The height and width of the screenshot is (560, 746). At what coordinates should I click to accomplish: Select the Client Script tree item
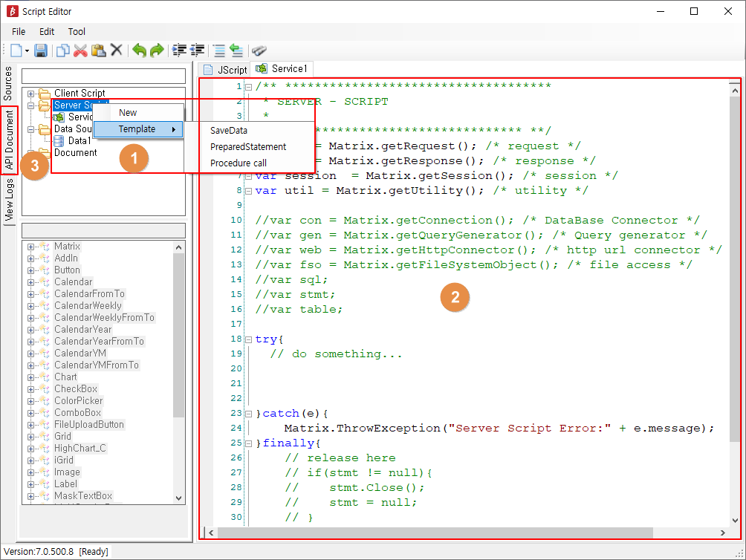(x=80, y=93)
